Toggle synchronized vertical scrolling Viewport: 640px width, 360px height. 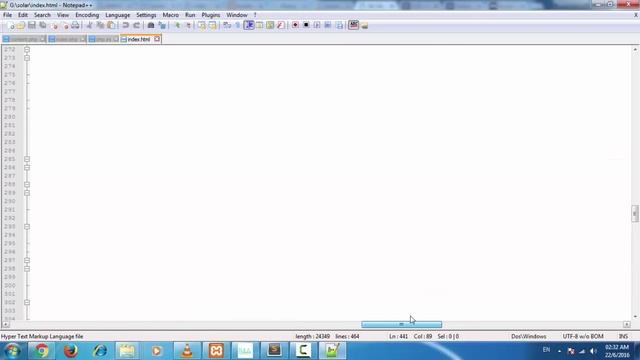point(202,25)
